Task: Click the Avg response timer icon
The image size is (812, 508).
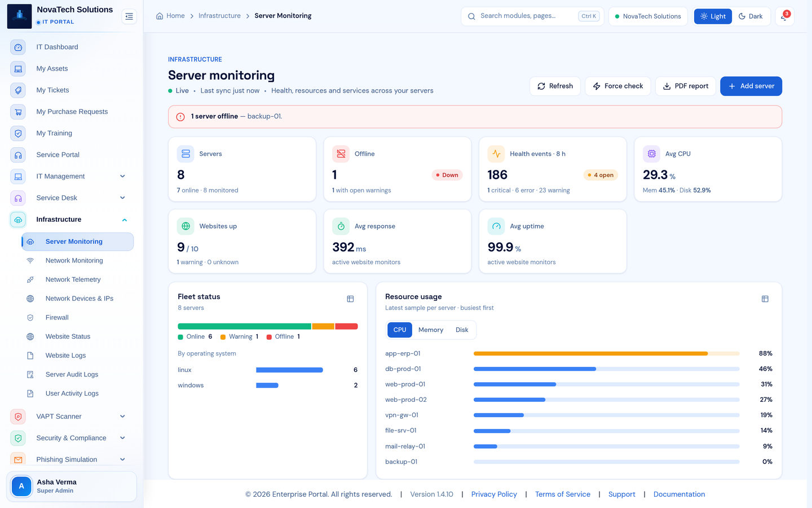Action: click(341, 226)
